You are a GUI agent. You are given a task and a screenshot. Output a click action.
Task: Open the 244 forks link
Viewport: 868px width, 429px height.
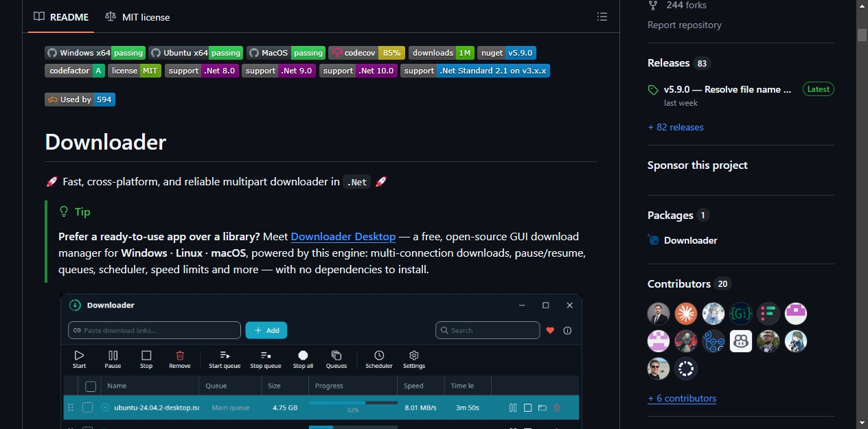pos(678,5)
